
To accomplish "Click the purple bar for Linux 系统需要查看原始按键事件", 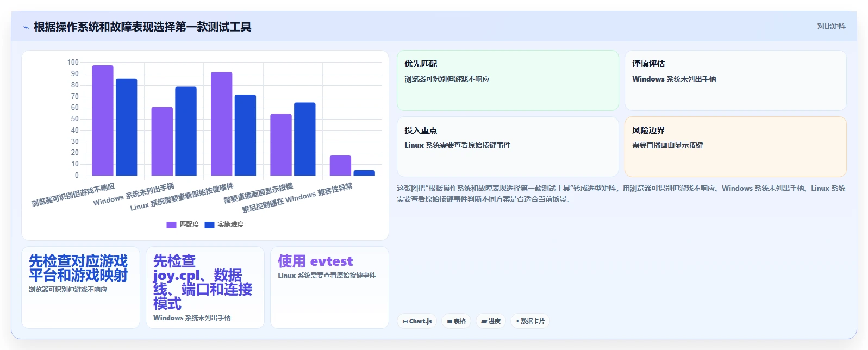I will tap(221, 124).
